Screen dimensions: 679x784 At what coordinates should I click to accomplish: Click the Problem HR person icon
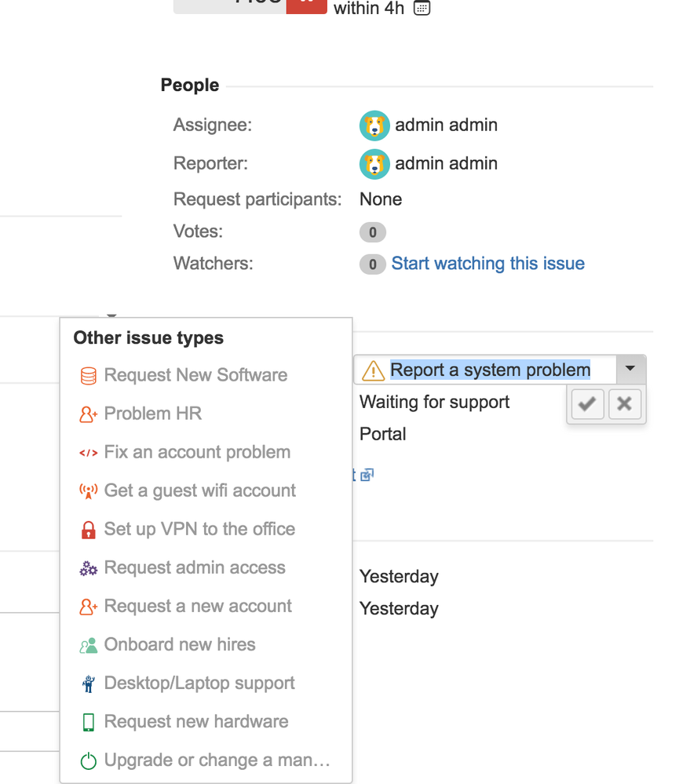coord(89,414)
